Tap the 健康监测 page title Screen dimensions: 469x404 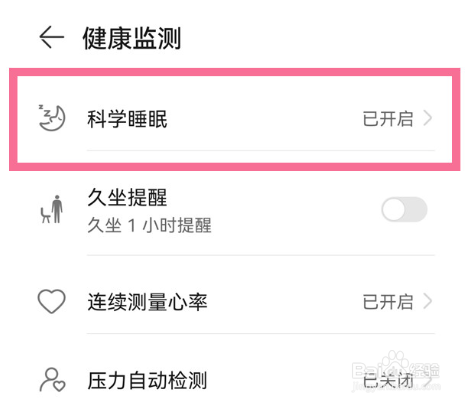(x=132, y=38)
